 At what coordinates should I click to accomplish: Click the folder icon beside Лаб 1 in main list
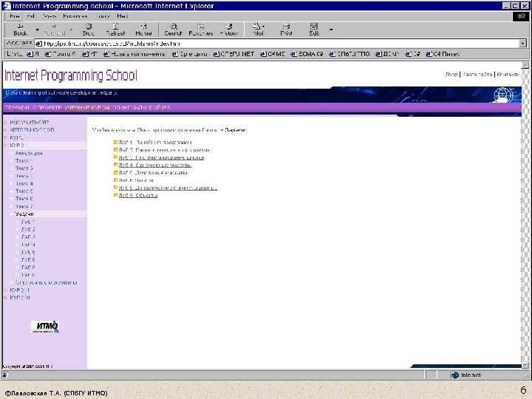116,142
